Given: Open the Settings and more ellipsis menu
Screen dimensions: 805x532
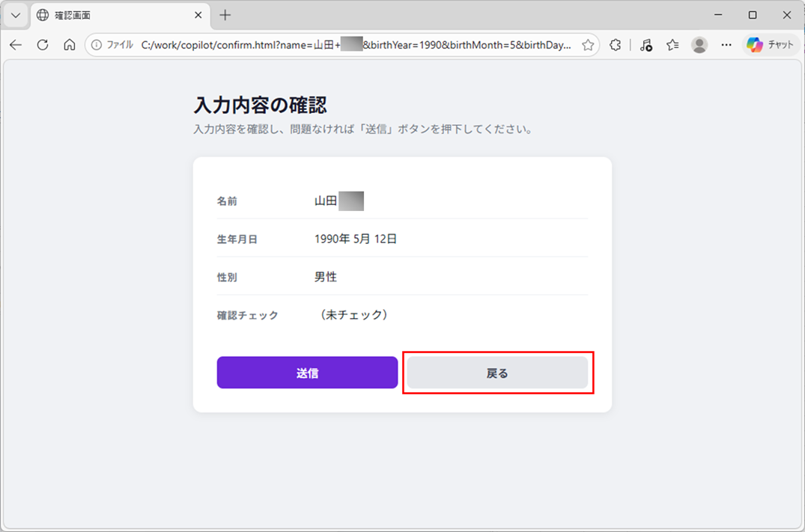Looking at the screenshot, I should coord(726,45).
